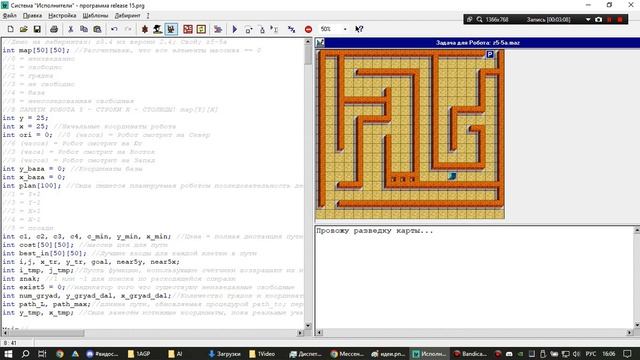
Task: Click 'Провожу разведку карты...' output text
Action: [374, 231]
